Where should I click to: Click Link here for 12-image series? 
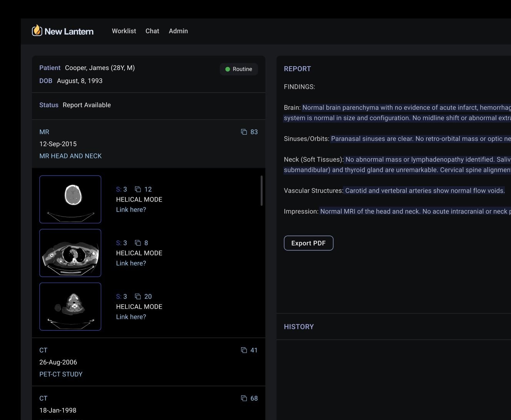click(x=131, y=210)
